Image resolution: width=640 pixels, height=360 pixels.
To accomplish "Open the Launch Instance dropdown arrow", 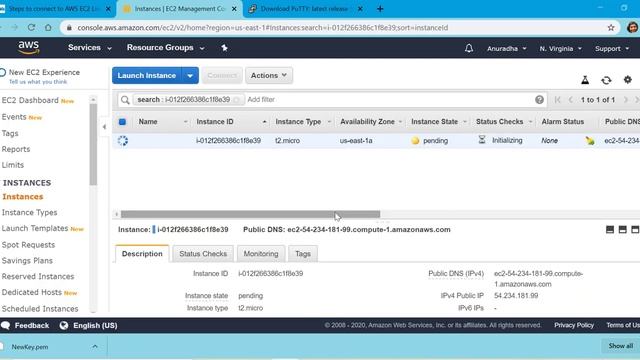I will 190,76.
